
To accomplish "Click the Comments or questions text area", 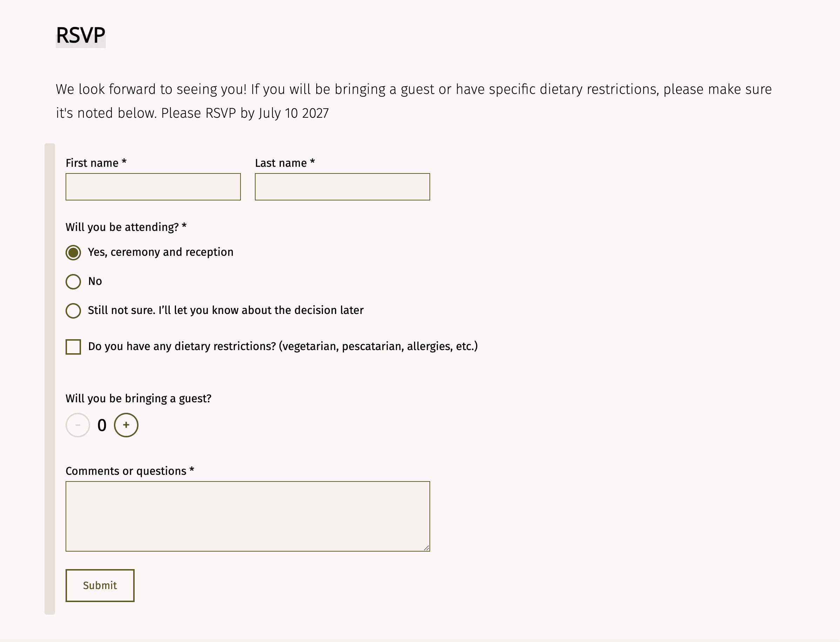I will (x=248, y=516).
